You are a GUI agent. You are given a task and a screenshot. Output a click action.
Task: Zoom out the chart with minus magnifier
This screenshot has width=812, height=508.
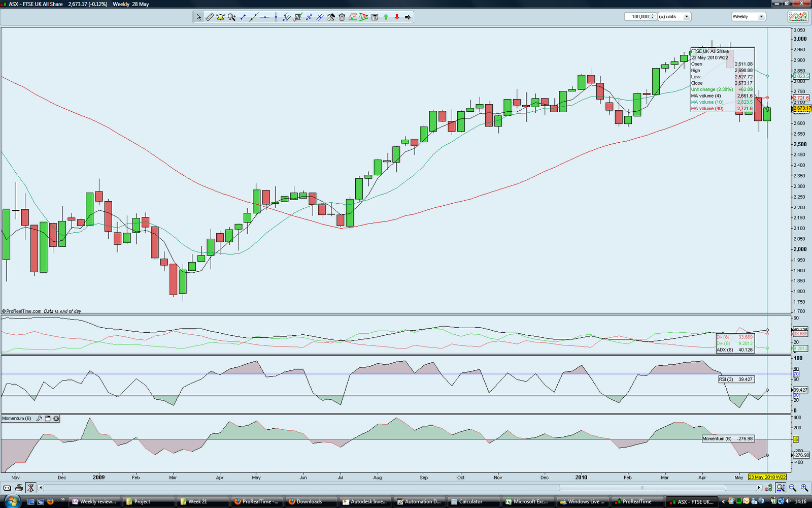point(793,488)
